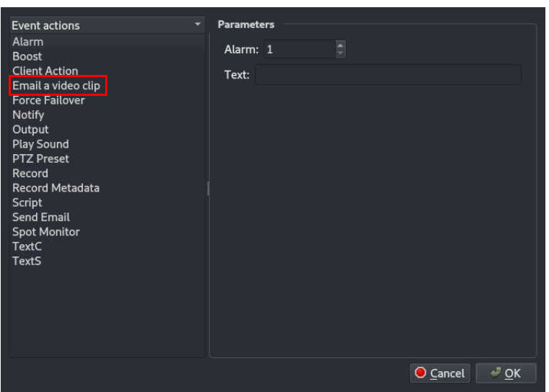Select the Send Email action
The height and width of the screenshot is (392, 549).
(41, 217)
